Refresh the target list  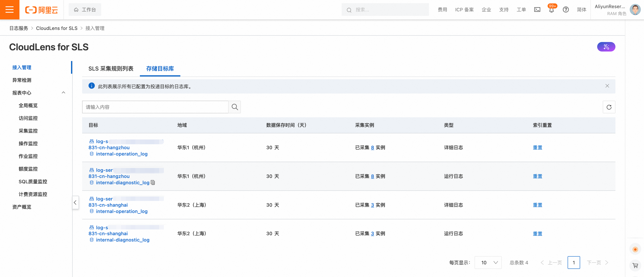click(x=609, y=107)
